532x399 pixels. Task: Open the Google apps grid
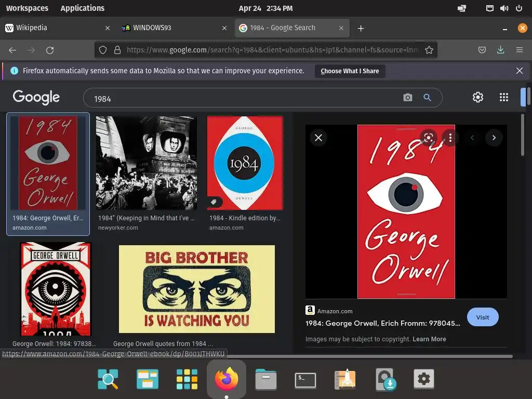click(x=504, y=97)
